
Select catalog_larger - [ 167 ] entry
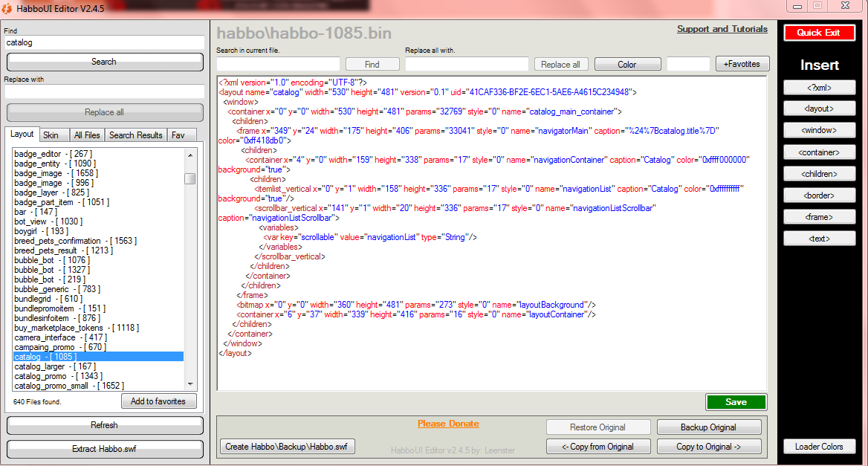[x=55, y=367]
